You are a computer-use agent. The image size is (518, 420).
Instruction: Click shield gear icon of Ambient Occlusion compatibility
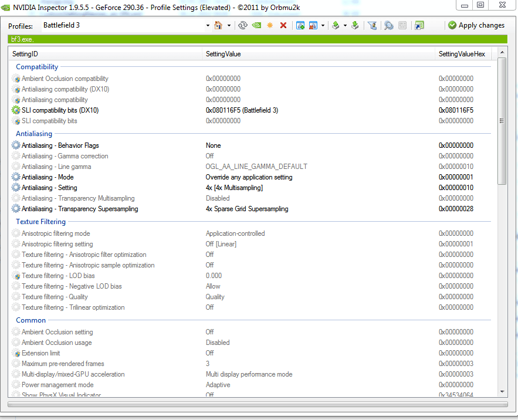point(16,79)
